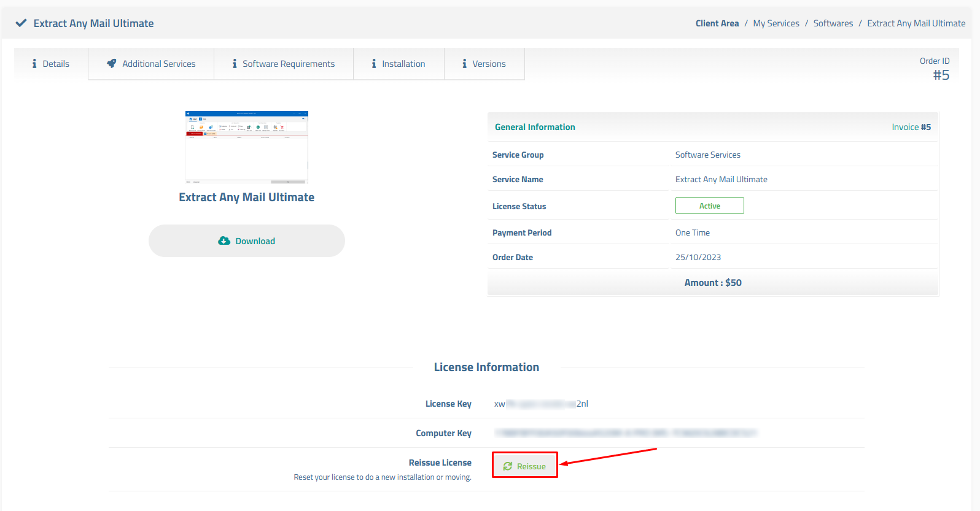Click the General Information heading
The height and width of the screenshot is (511, 980).
point(535,127)
